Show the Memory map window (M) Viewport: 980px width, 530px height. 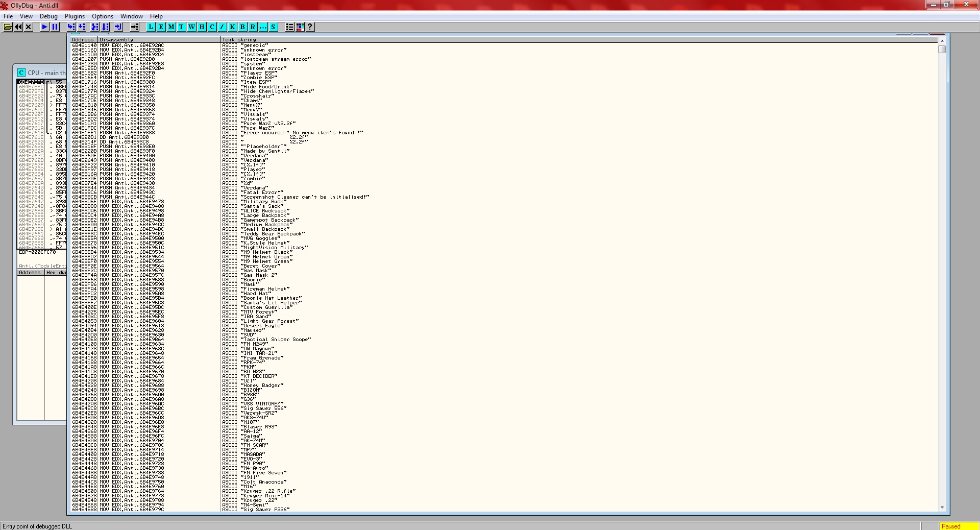(171, 27)
